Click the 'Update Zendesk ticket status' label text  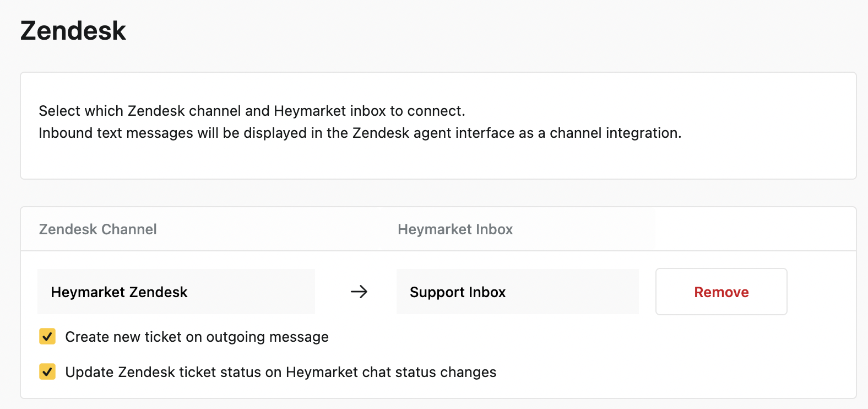click(280, 372)
